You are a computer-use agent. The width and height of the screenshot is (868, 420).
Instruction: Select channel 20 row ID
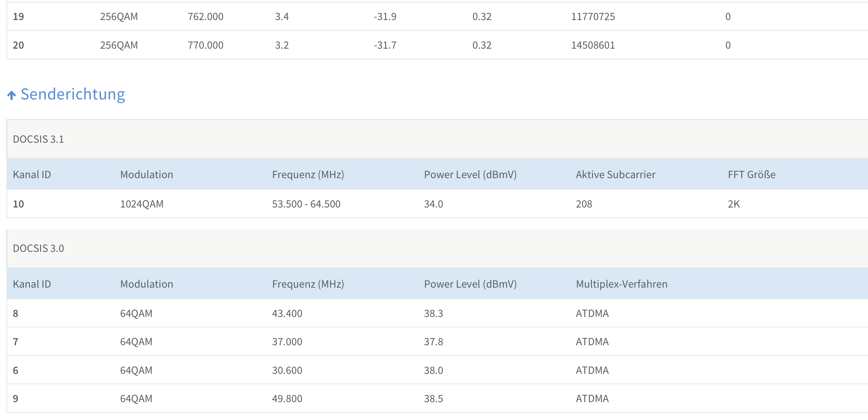pos(18,45)
